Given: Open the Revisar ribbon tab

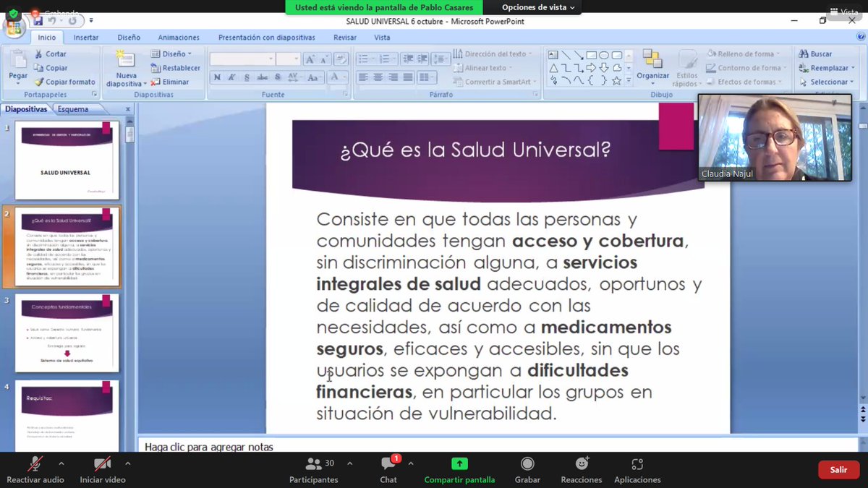Looking at the screenshot, I should point(345,38).
